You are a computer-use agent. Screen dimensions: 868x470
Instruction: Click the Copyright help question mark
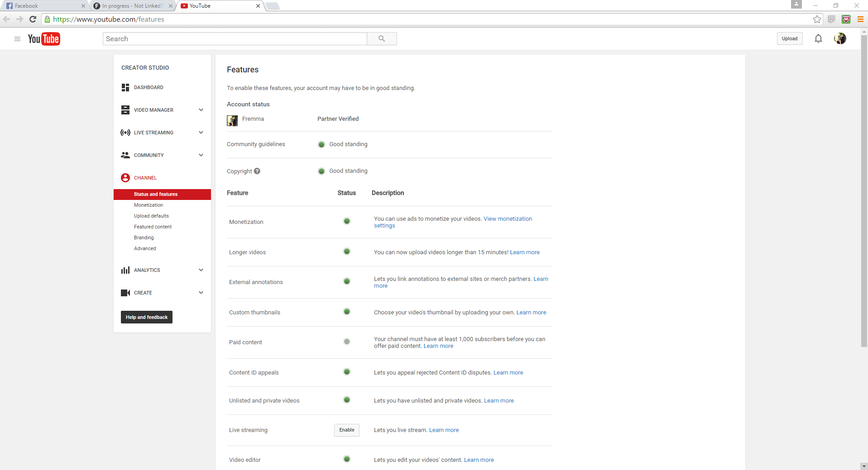[x=257, y=171]
